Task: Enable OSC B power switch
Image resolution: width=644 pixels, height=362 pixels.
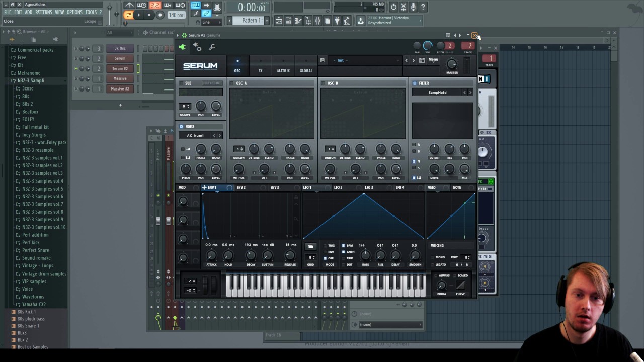Action: [323, 83]
